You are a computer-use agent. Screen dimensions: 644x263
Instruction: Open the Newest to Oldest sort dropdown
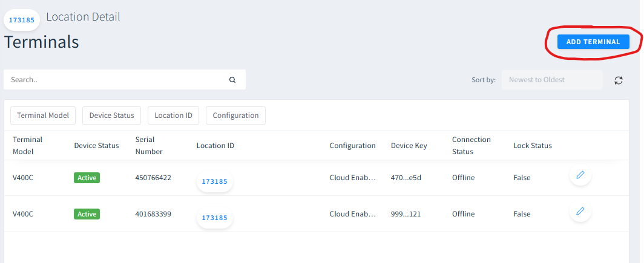(x=552, y=80)
